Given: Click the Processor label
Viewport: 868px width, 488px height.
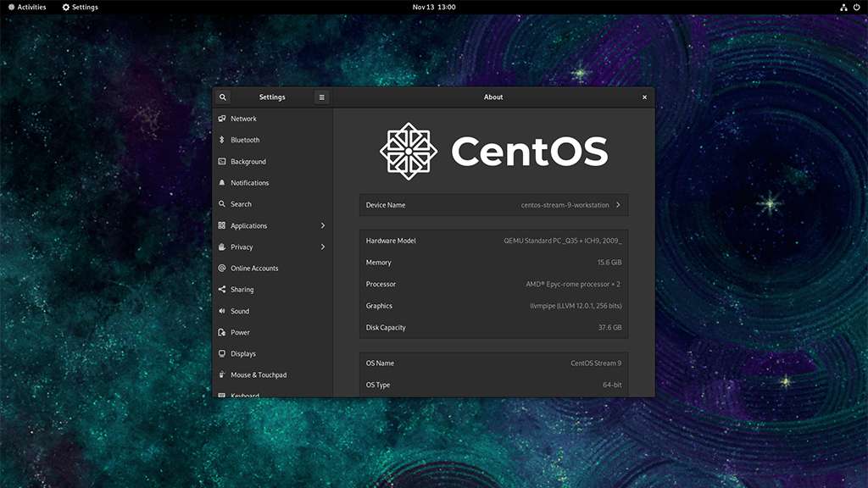Looking at the screenshot, I should pos(381,284).
